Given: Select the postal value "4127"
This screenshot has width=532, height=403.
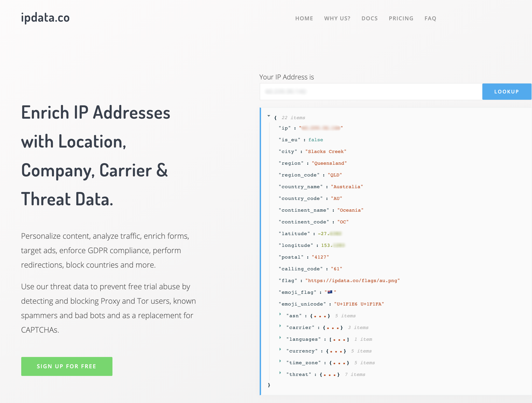Looking at the screenshot, I should click(320, 257).
